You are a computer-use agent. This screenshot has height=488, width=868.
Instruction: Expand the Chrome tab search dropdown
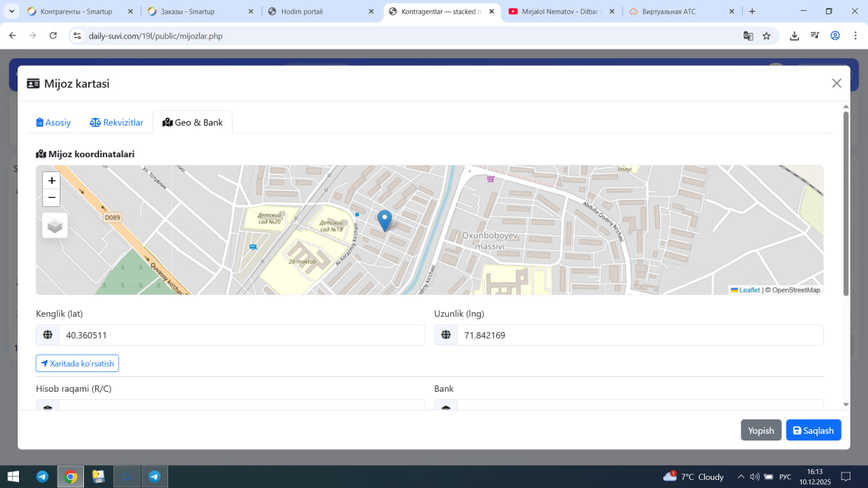pyautogui.click(x=12, y=12)
